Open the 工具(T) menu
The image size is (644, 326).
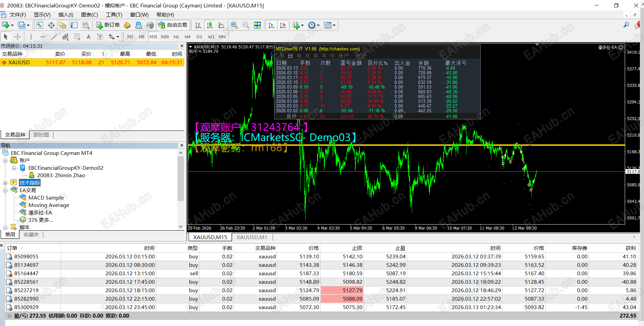coord(114,15)
